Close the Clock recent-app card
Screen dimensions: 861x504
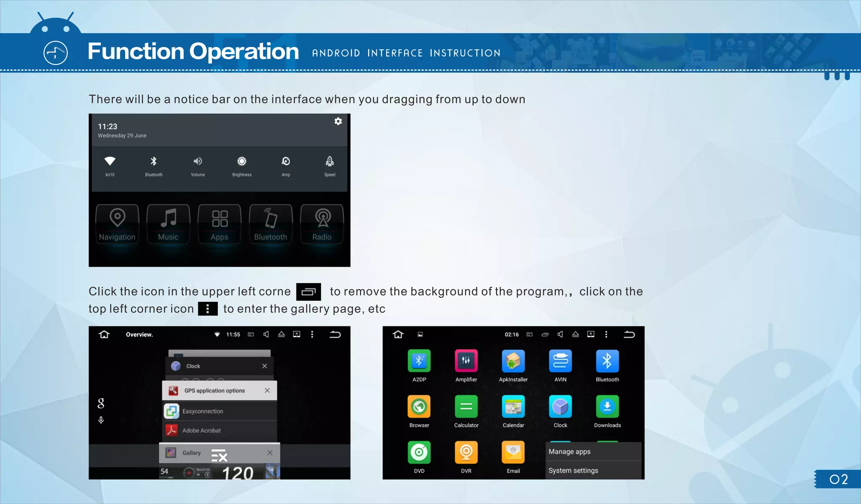pyautogui.click(x=264, y=366)
